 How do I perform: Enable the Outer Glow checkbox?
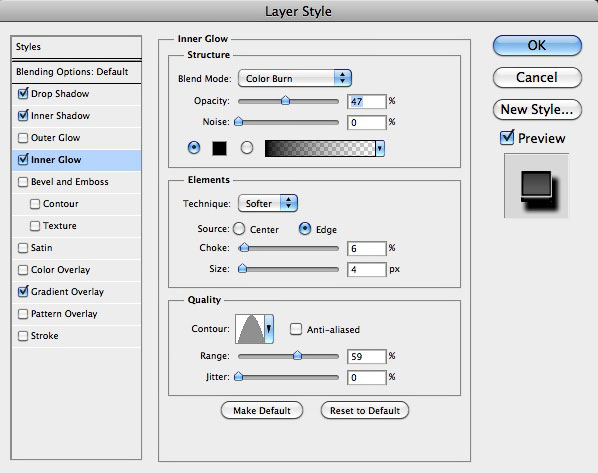(23, 138)
